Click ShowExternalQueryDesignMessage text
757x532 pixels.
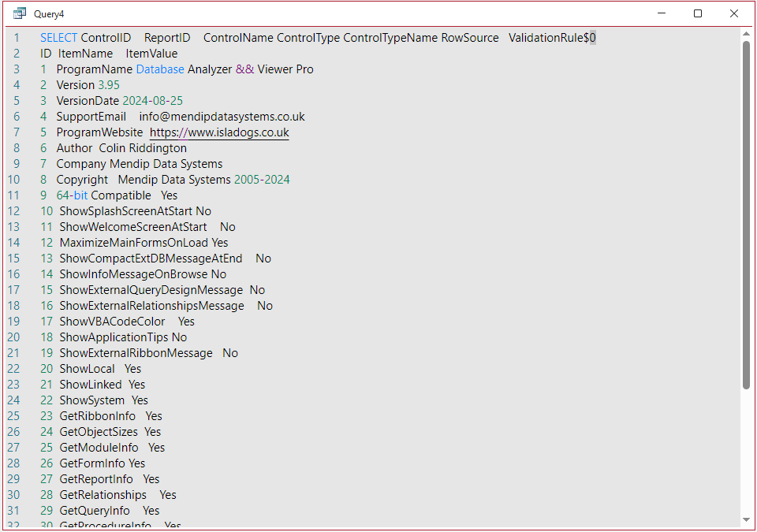coord(151,290)
